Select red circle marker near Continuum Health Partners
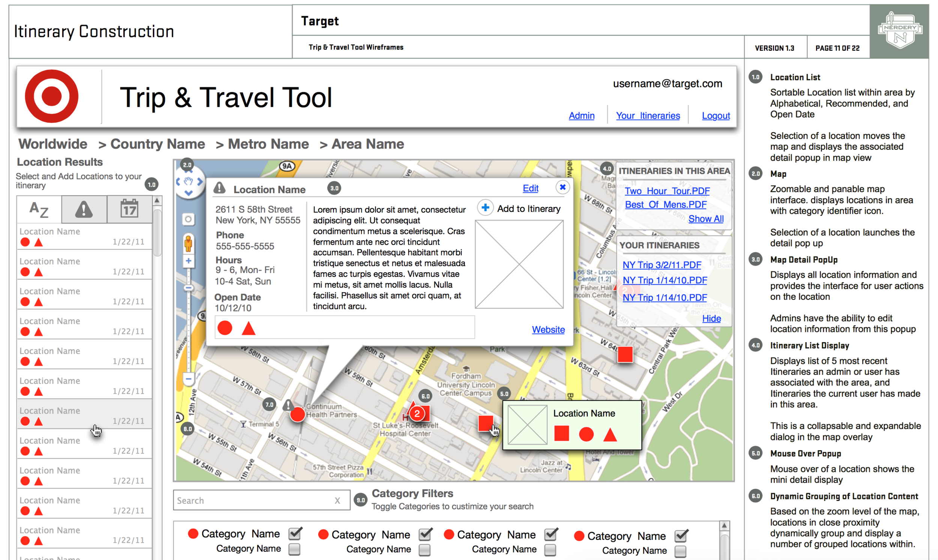The image size is (938, 560). [298, 414]
